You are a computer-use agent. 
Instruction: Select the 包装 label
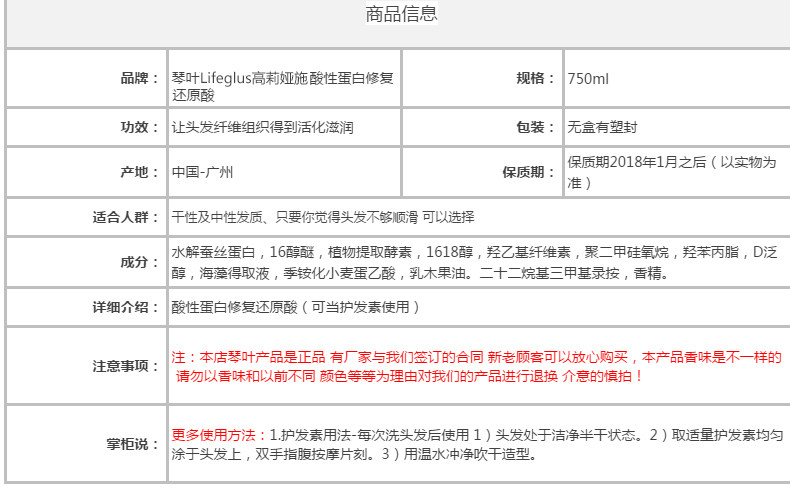535,127
